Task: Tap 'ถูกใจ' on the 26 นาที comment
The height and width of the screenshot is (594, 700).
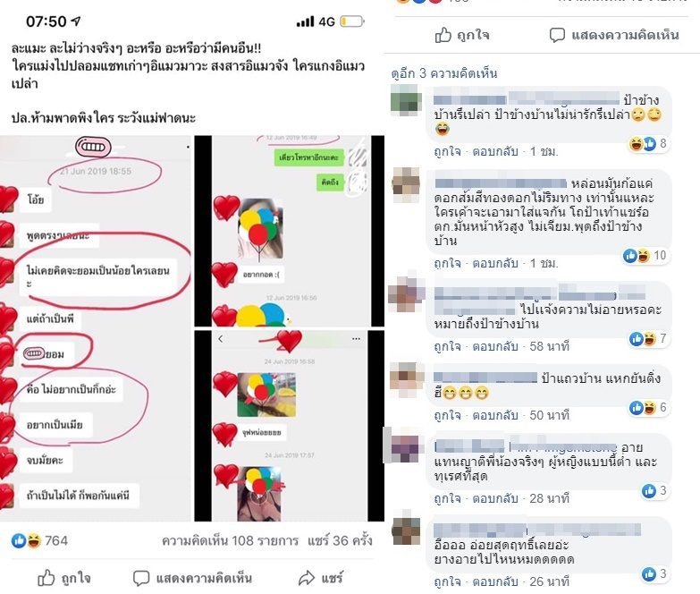Action: click(x=447, y=581)
